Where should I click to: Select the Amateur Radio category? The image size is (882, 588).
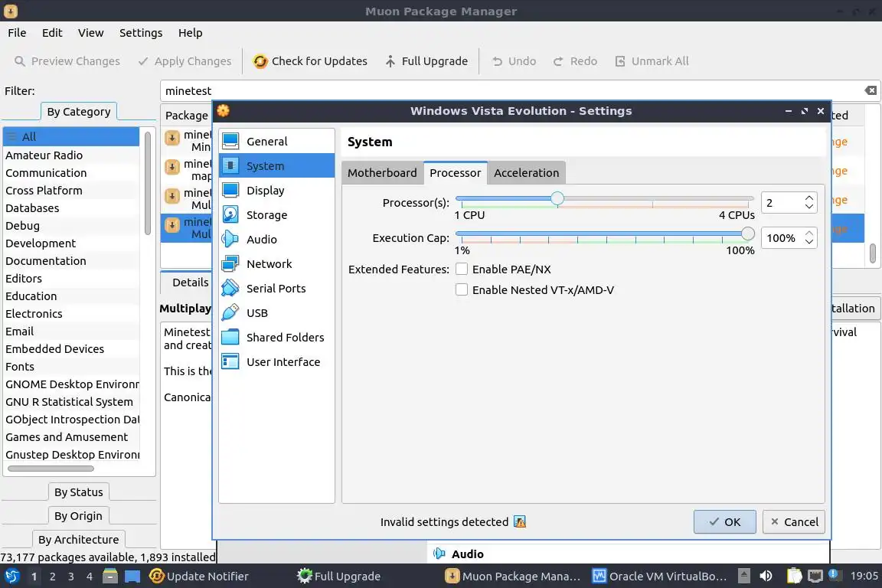point(71,155)
